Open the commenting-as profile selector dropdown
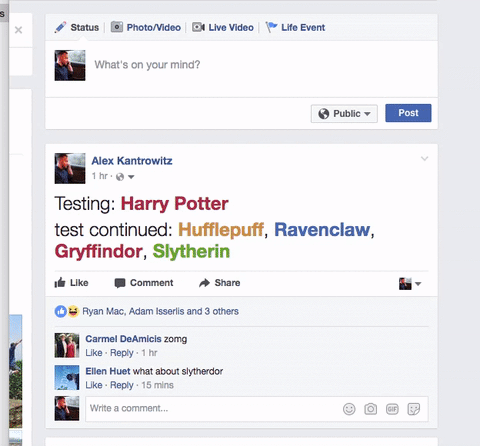The image size is (480, 446). click(x=410, y=284)
